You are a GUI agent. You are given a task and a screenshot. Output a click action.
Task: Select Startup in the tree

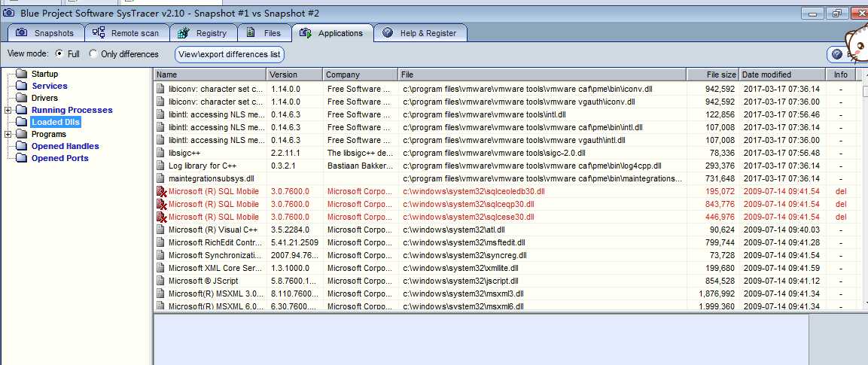click(x=44, y=74)
